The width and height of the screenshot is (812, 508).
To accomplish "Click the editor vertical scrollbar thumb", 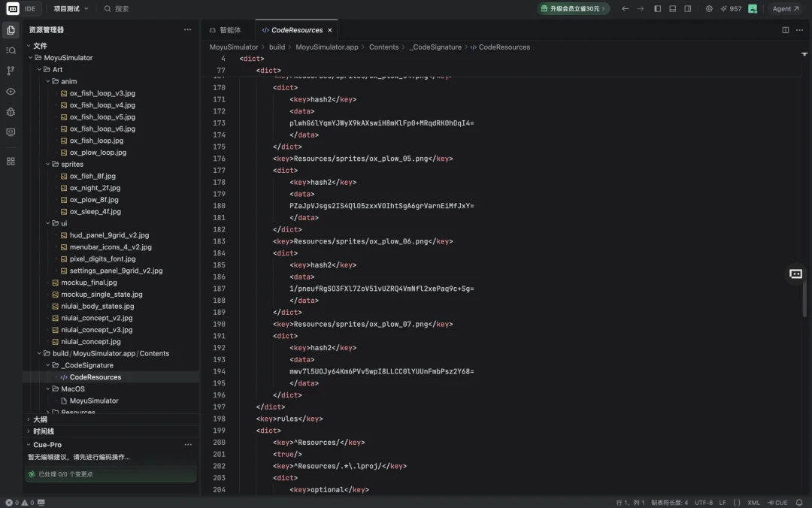I will tap(804, 298).
